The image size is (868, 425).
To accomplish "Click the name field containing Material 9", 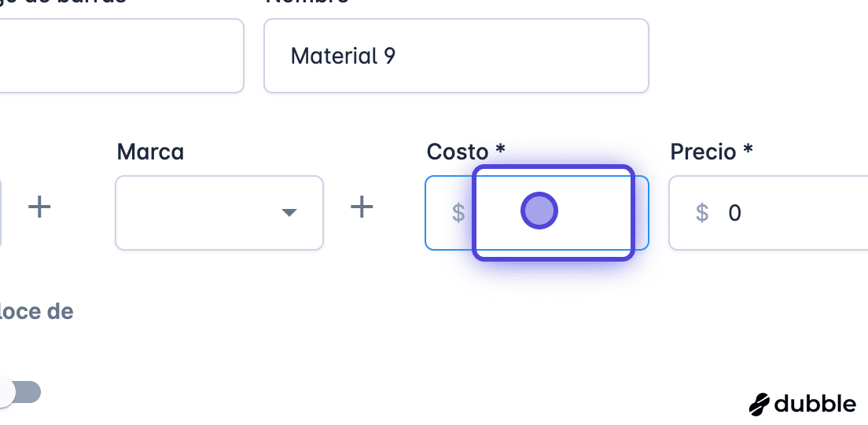I will point(456,56).
